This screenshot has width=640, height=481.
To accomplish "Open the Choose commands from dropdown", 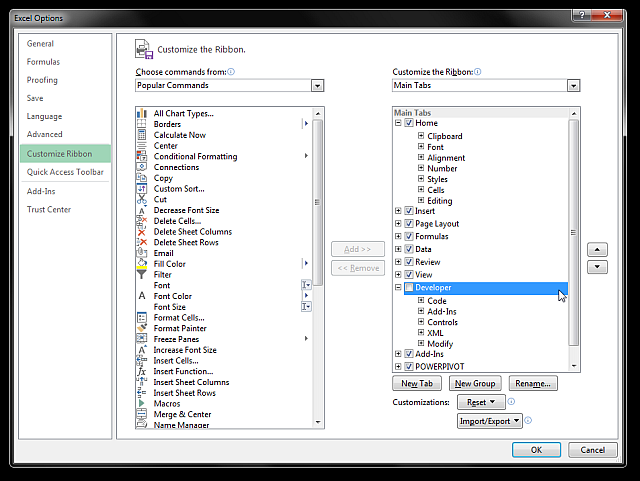I will click(x=317, y=85).
